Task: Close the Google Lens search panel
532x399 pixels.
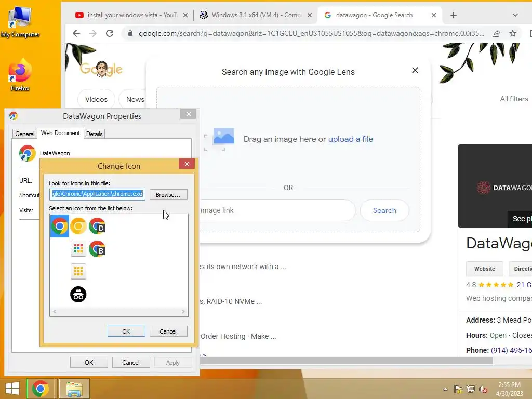Action: point(415,70)
